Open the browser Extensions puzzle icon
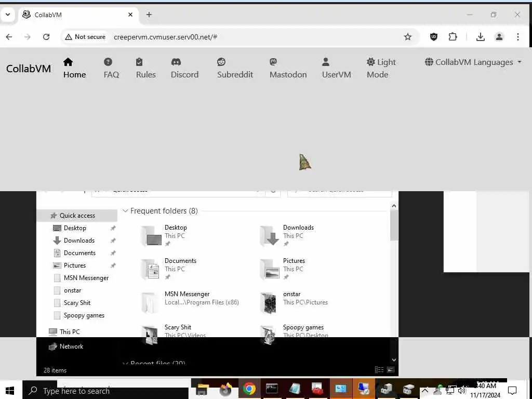This screenshot has width=532, height=399. (x=453, y=37)
